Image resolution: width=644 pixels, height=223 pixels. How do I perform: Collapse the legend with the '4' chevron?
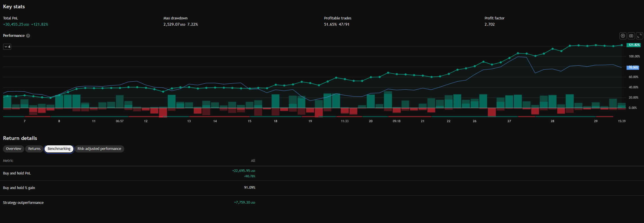(x=7, y=47)
